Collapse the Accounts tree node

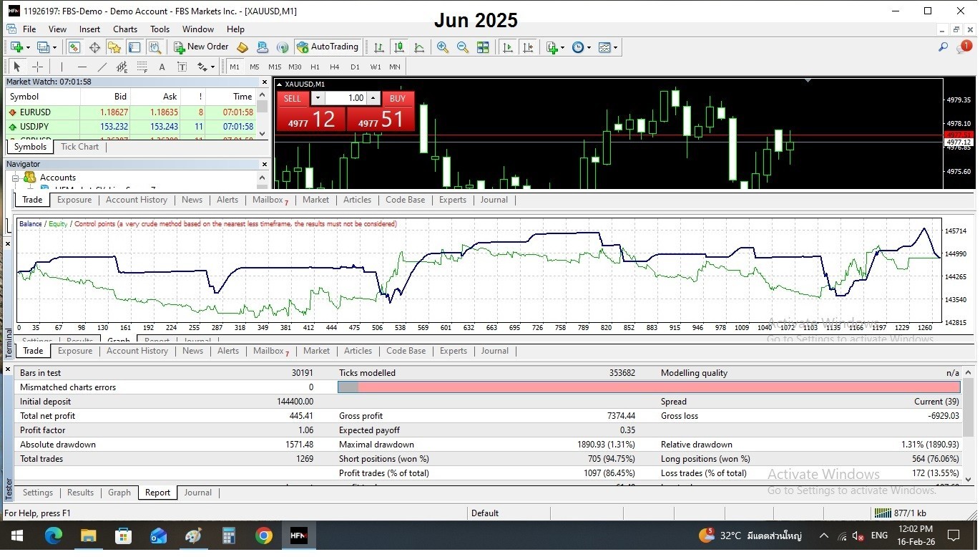(x=15, y=178)
